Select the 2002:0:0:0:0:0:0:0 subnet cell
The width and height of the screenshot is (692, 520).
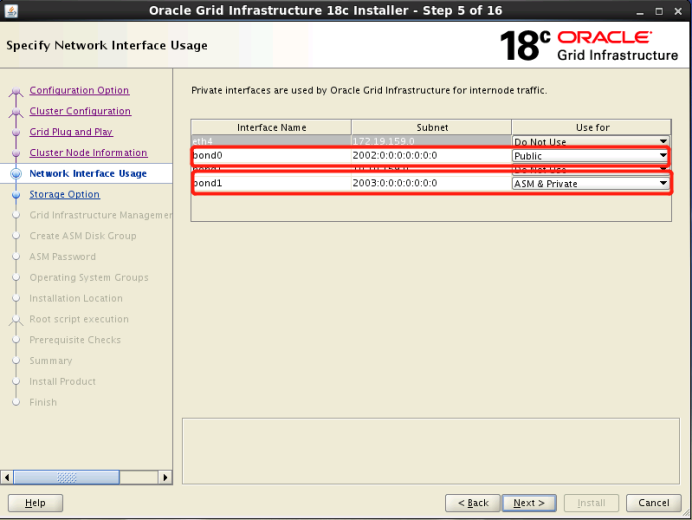coord(431,155)
